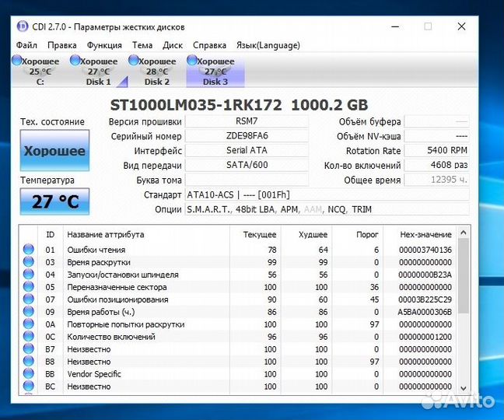Click the Худшее column header
The image size is (504, 420).
tap(306, 235)
